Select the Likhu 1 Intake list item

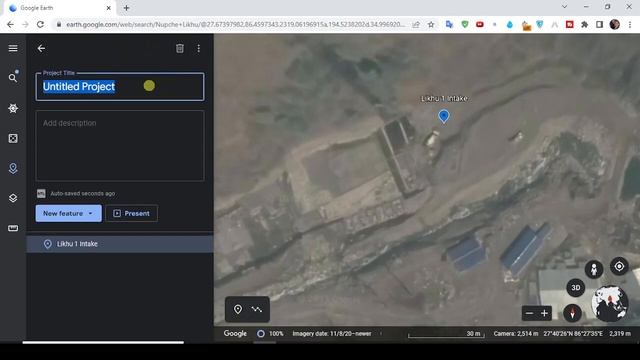pyautogui.click(x=120, y=244)
